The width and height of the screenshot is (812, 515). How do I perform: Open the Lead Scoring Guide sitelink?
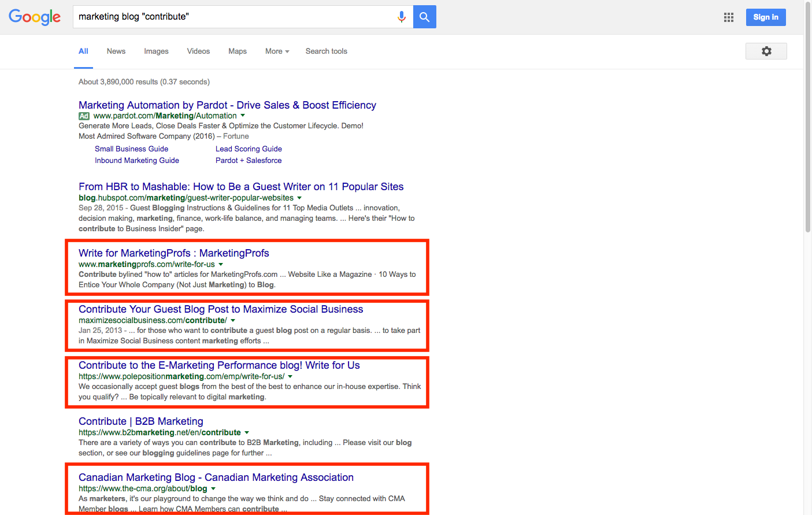(x=249, y=149)
